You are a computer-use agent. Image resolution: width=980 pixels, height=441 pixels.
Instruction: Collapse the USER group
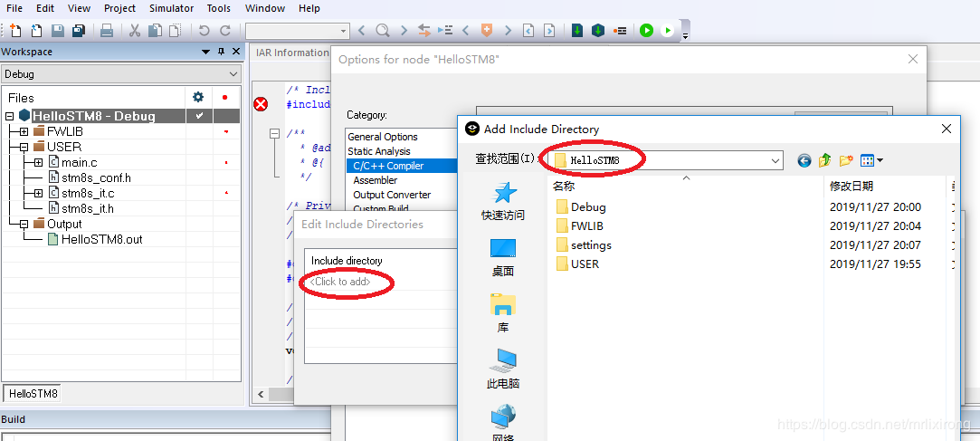pos(24,148)
